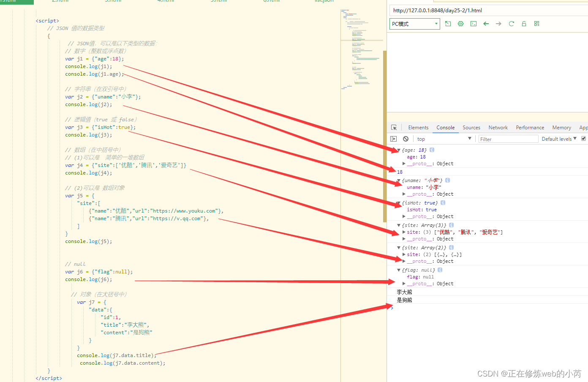Collapse the {site: Array(3)} object

[399, 225]
